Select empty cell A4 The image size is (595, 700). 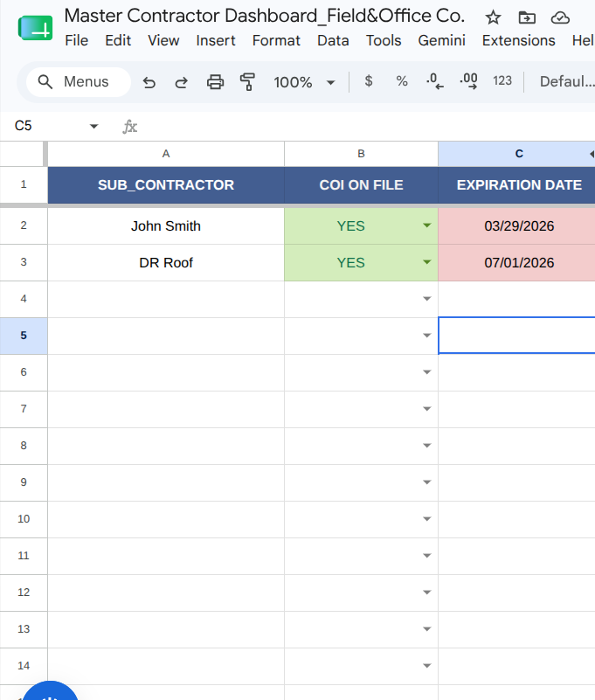point(166,299)
